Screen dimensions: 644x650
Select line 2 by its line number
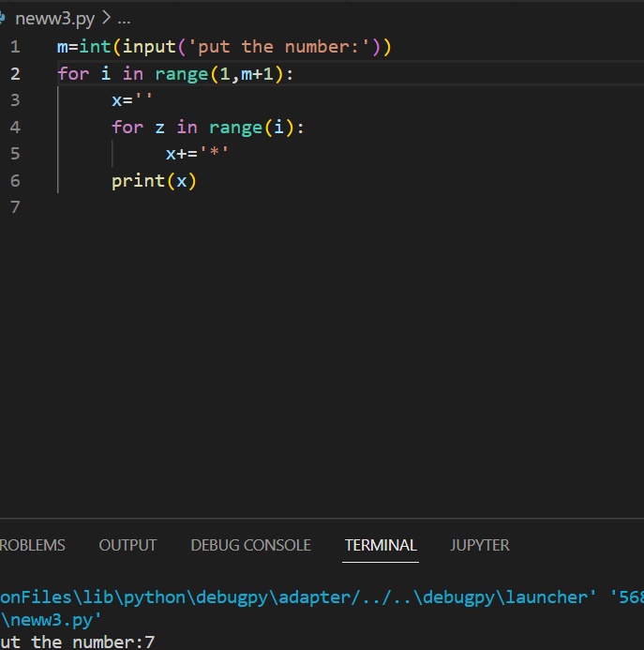[15, 73]
